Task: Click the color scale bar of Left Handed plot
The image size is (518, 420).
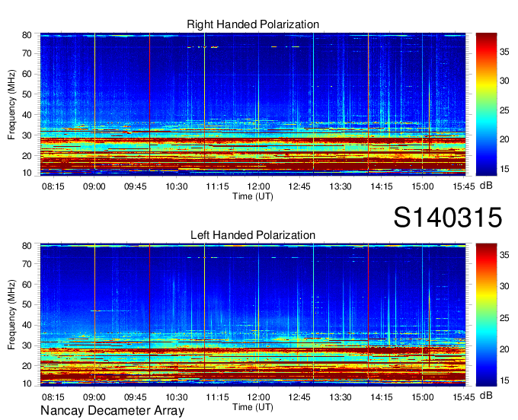Action: (x=486, y=315)
